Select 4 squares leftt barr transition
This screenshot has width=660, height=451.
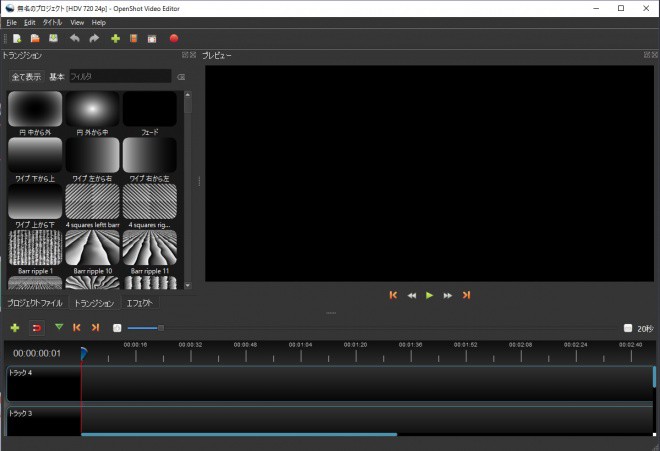(x=92, y=202)
